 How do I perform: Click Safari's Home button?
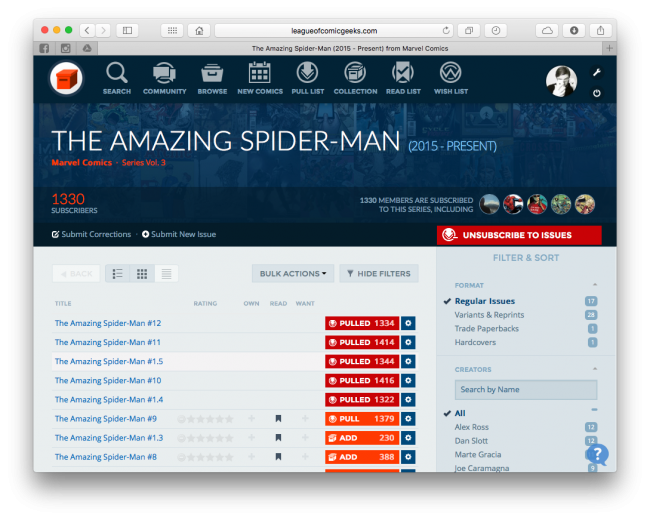pyautogui.click(x=199, y=30)
